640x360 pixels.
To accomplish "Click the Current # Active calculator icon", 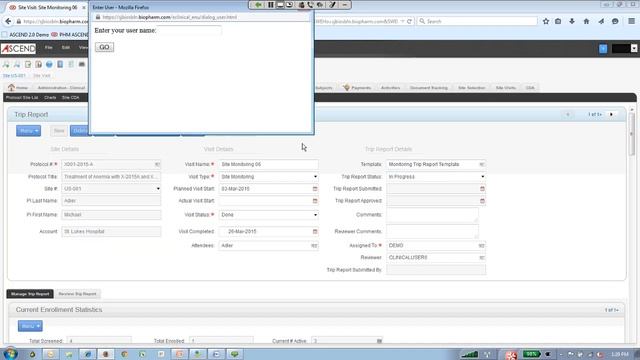I will (379, 341).
